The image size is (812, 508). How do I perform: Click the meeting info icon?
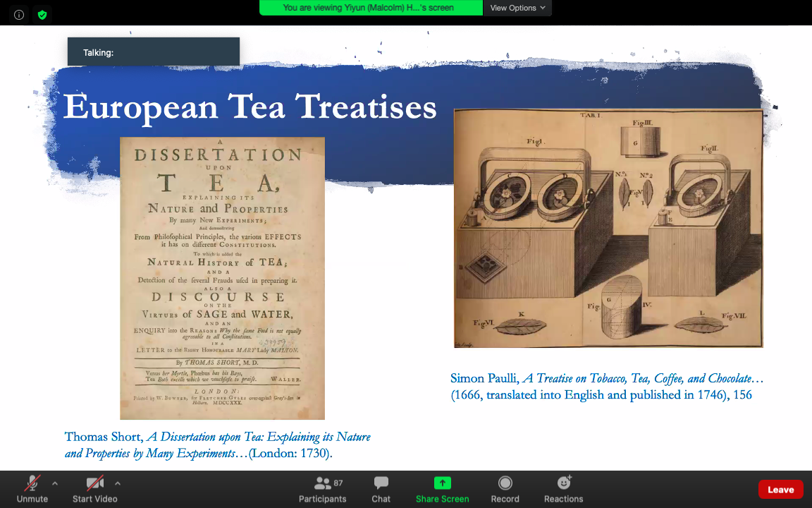point(19,14)
